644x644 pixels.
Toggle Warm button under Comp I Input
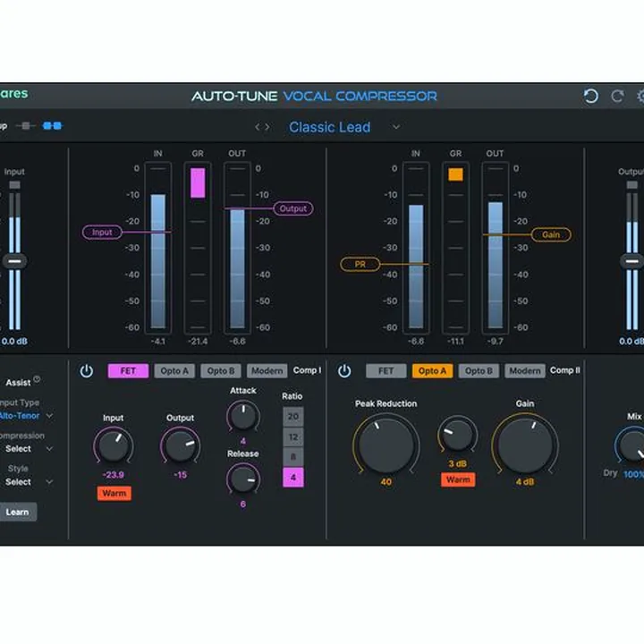pyautogui.click(x=114, y=493)
